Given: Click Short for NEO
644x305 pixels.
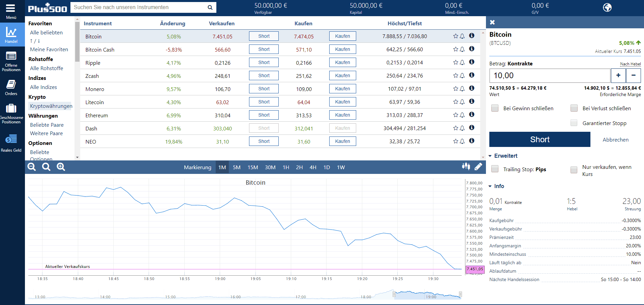Looking at the screenshot, I should click(264, 141).
